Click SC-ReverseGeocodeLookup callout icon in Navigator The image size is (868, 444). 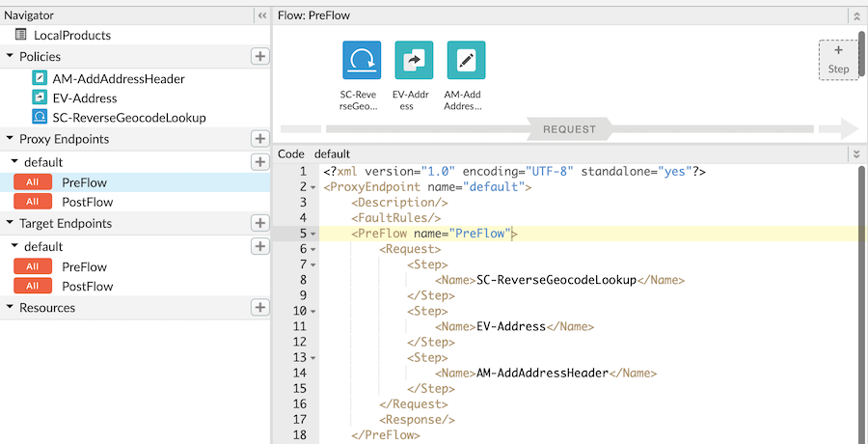point(40,117)
